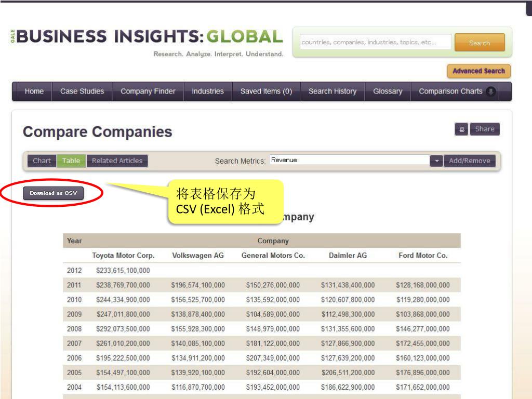Click Daimler 2005 value $206,511,200,000
532x399 pixels.
pyautogui.click(x=348, y=373)
